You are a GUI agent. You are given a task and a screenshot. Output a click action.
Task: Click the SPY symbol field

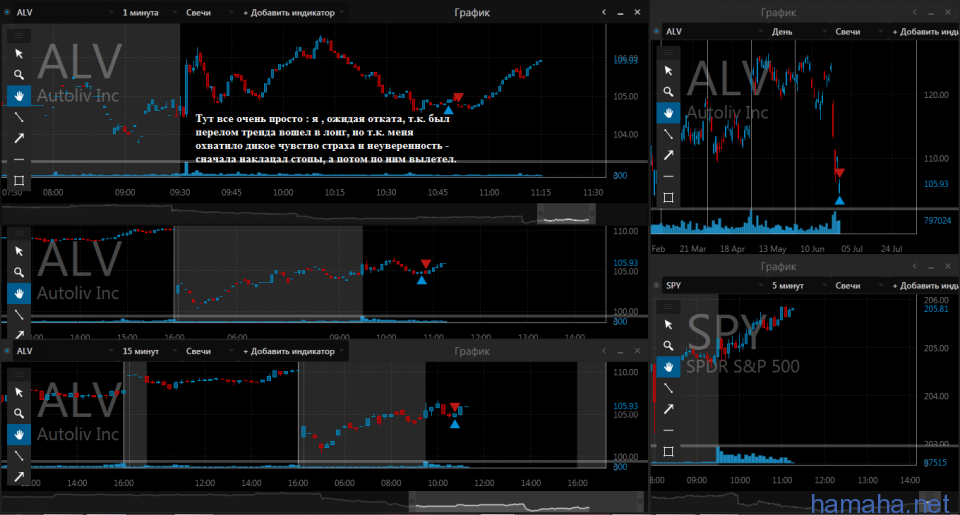click(713, 285)
